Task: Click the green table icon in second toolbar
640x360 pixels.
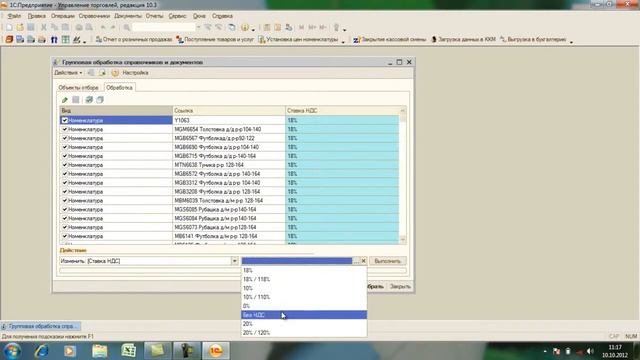Action: [65, 40]
